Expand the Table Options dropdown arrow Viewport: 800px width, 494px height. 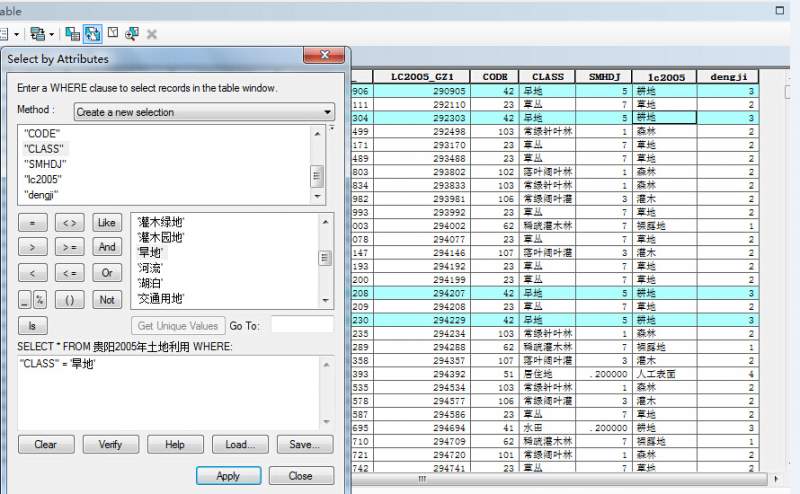click(x=17, y=35)
